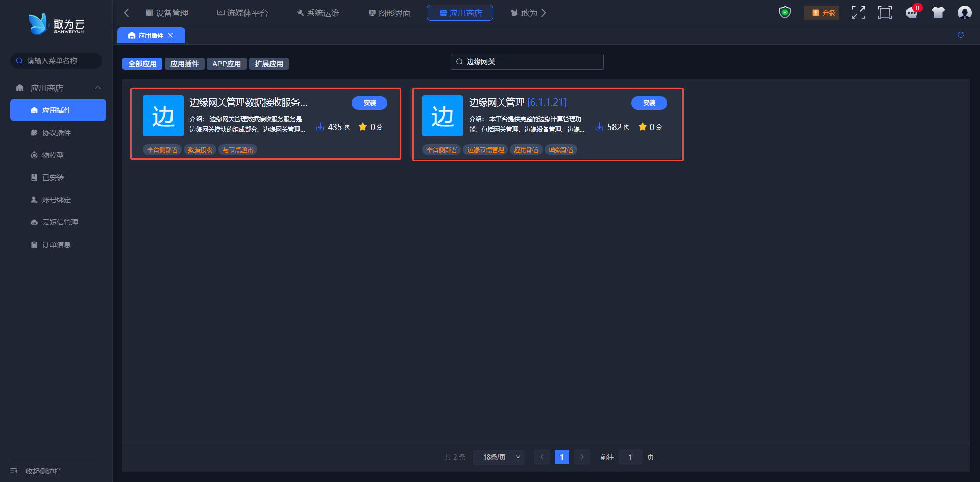Click 平台侧部署 tag on first card
This screenshot has width=980, height=482.
pyautogui.click(x=162, y=150)
